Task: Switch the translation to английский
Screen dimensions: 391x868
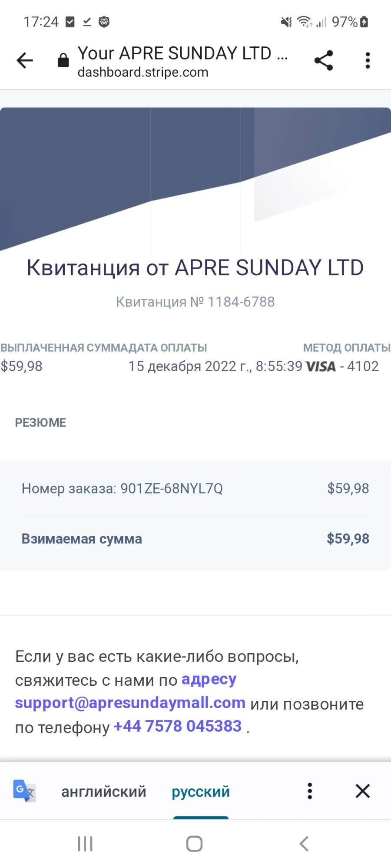Action: click(x=104, y=792)
